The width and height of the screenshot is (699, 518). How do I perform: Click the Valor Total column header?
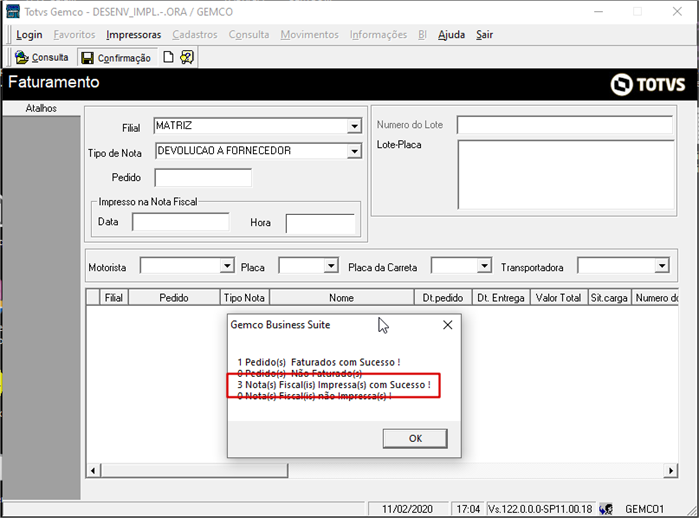[558, 298]
